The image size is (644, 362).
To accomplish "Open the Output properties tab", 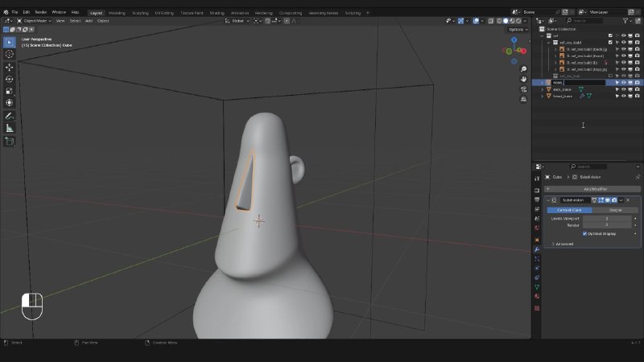I will 537,200.
